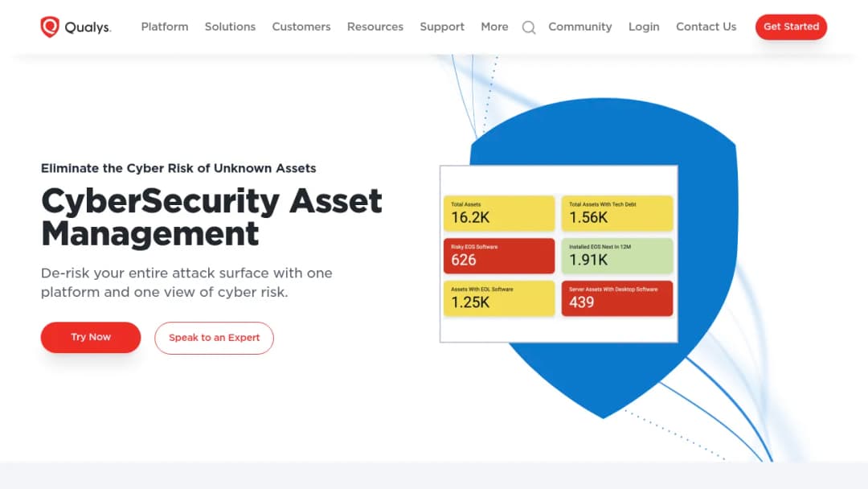
Task: Go to the Community link
Action: tap(579, 27)
